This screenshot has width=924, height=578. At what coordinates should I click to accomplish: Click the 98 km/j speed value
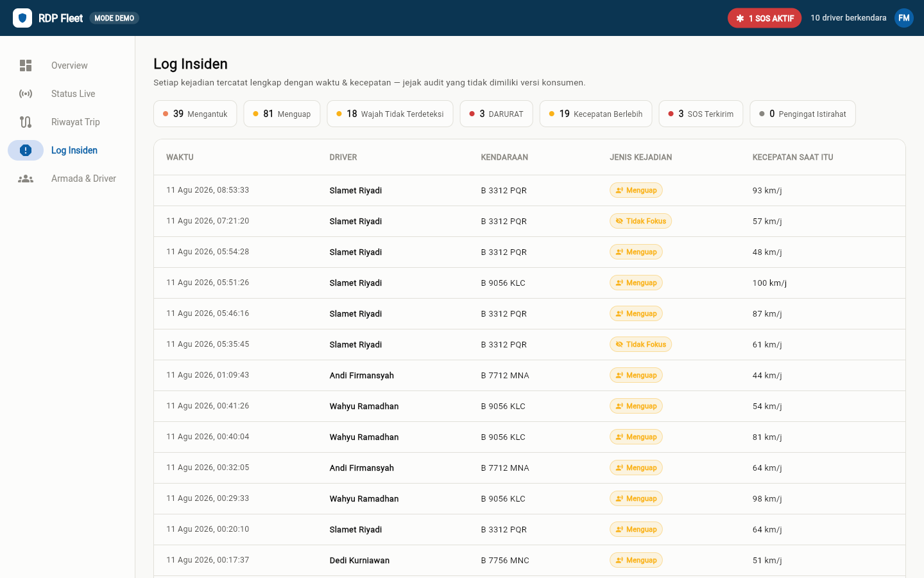[767, 498]
